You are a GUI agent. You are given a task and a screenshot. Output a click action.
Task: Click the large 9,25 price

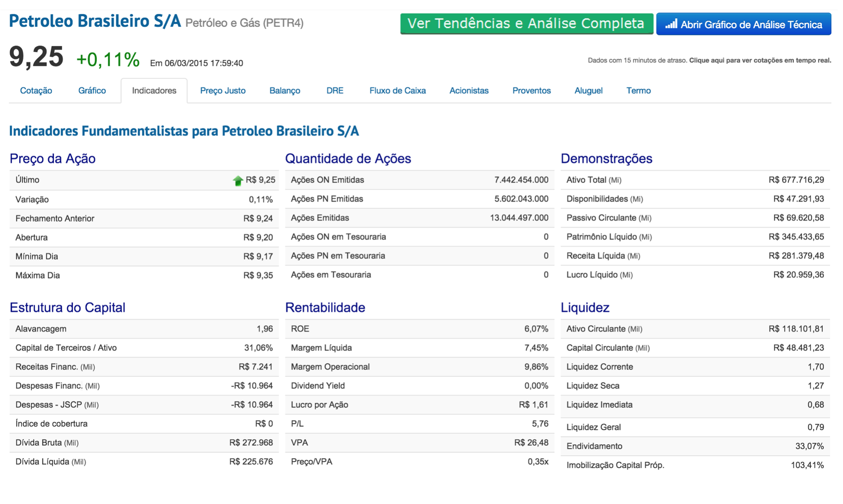pos(36,57)
